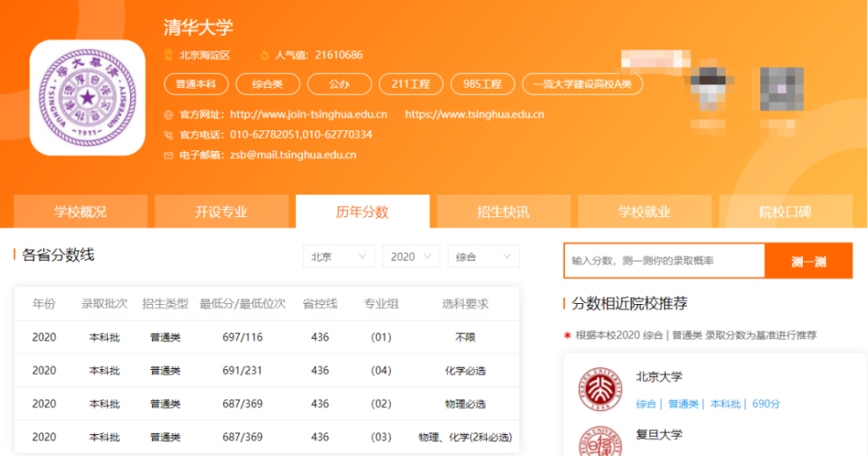Click the 化学必选 requirement cell
The image size is (868, 456).
pyautogui.click(x=465, y=371)
